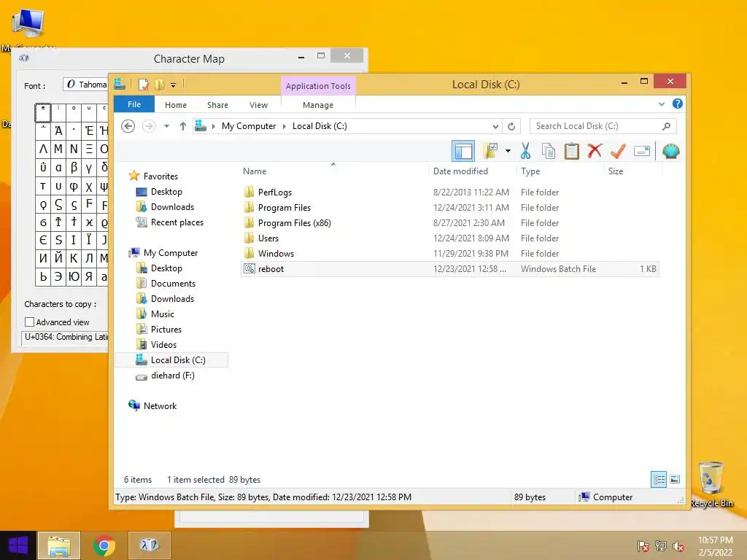
Task: Open Documents in navigation pane
Action: tap(173, 284)
